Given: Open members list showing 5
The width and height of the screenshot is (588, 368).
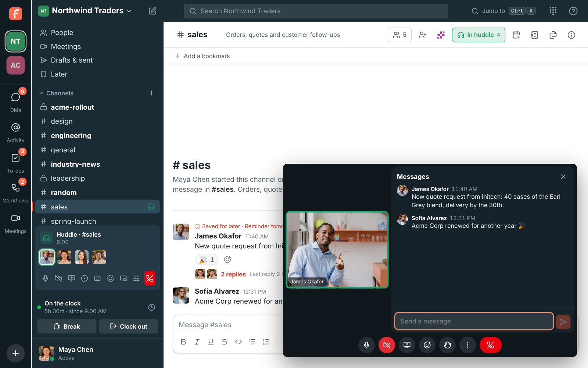Looking at the screenshot, I should (399, 35).
